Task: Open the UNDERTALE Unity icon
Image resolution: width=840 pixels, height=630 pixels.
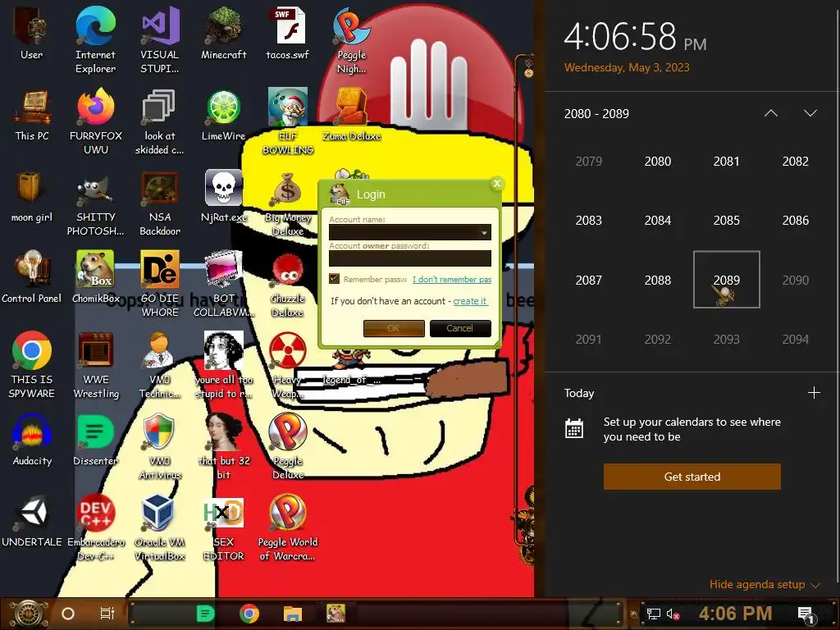Action: 32,521
